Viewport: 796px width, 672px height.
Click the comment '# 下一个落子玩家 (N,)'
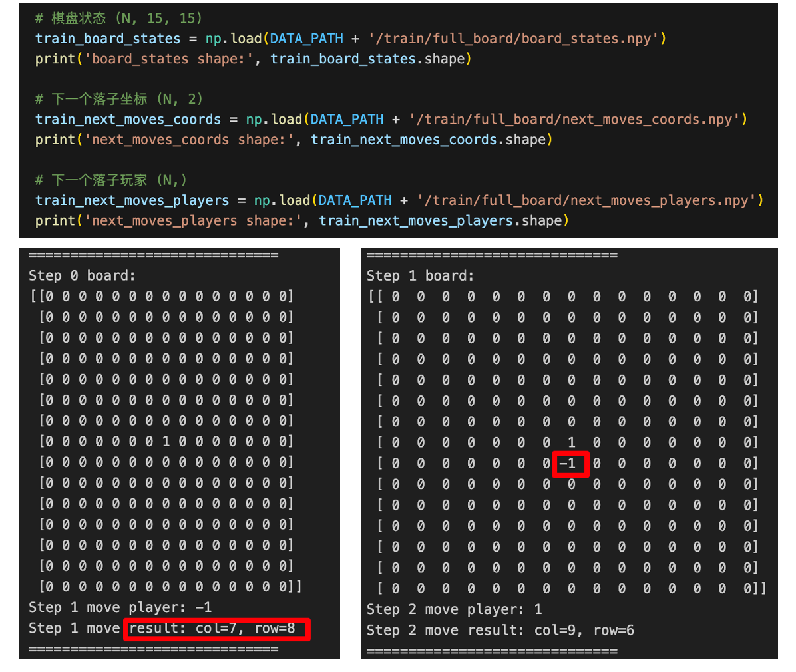[x=111, y=180]
